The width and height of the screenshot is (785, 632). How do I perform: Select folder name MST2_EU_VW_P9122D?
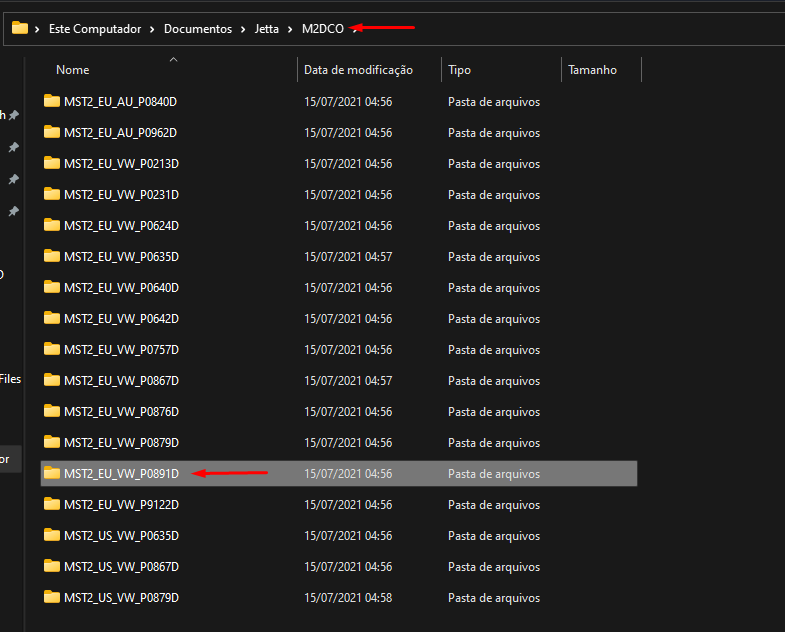pos(121,505)
